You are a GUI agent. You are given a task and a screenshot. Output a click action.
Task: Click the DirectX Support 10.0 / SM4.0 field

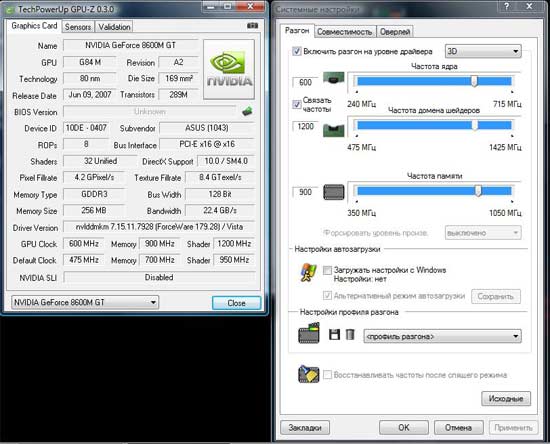point(226,161)
